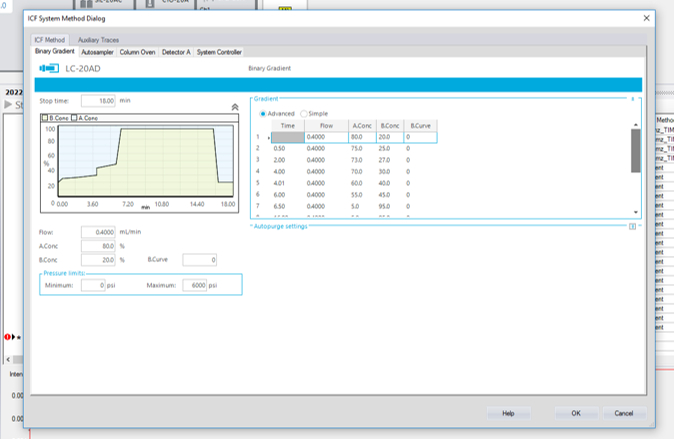
Task: Open the Detector A tab
Action: click(x=176, y=52)
